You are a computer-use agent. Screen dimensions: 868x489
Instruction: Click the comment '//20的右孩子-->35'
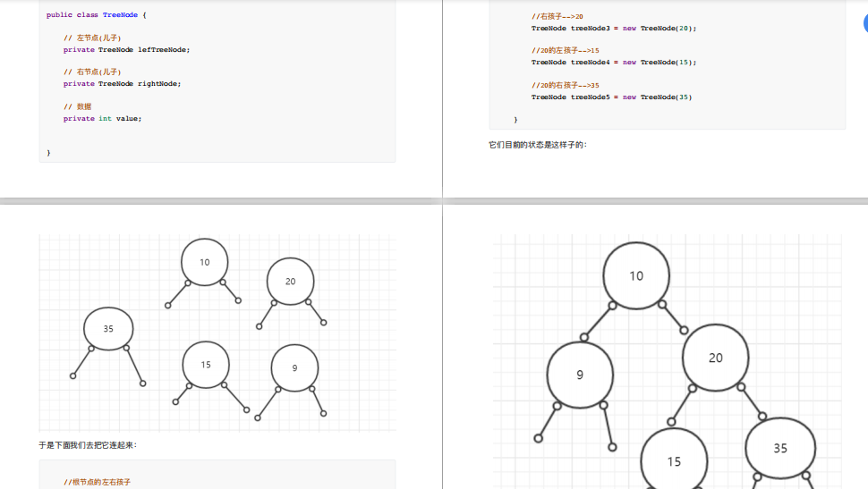click(566, 85)
